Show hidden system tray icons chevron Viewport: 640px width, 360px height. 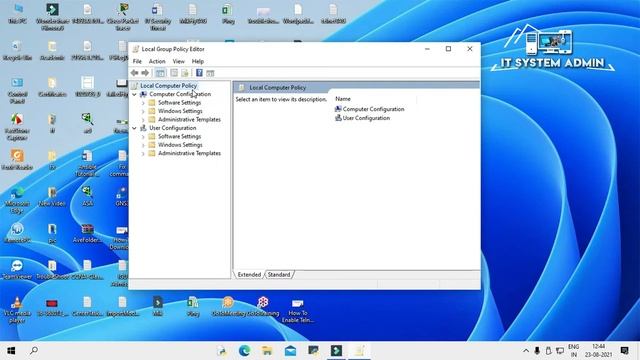pos(526,351)
